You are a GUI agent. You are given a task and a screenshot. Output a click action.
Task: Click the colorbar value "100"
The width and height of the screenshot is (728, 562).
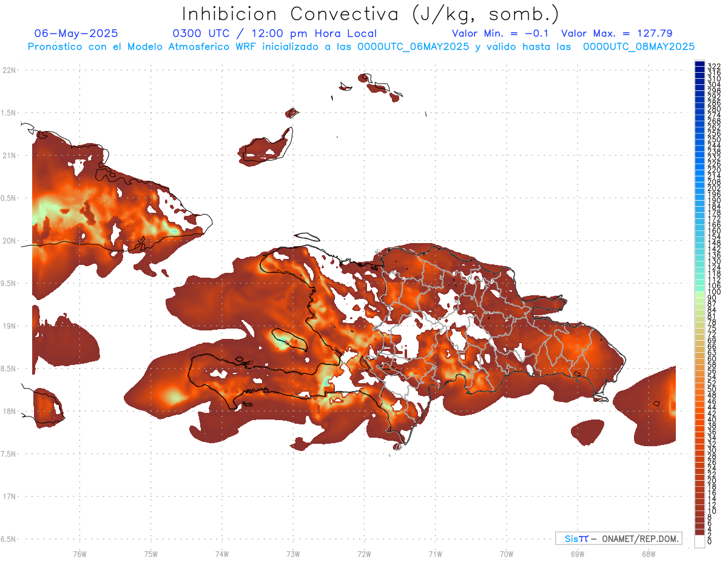tap(713, 292)
